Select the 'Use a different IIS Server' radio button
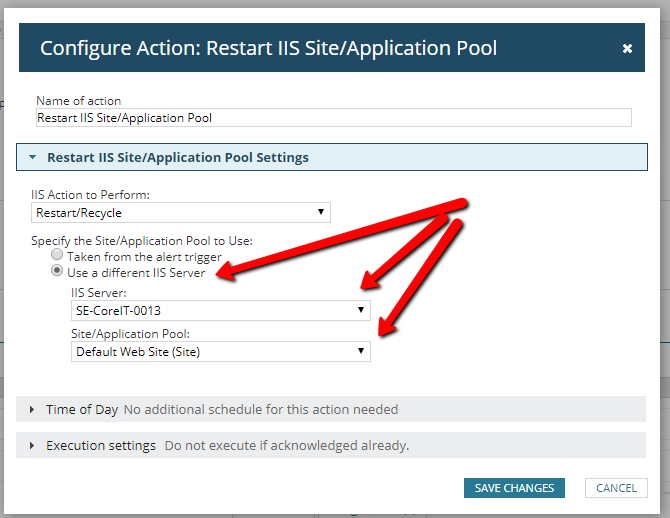This screenshot has width=670, height=518. [57, 272]
